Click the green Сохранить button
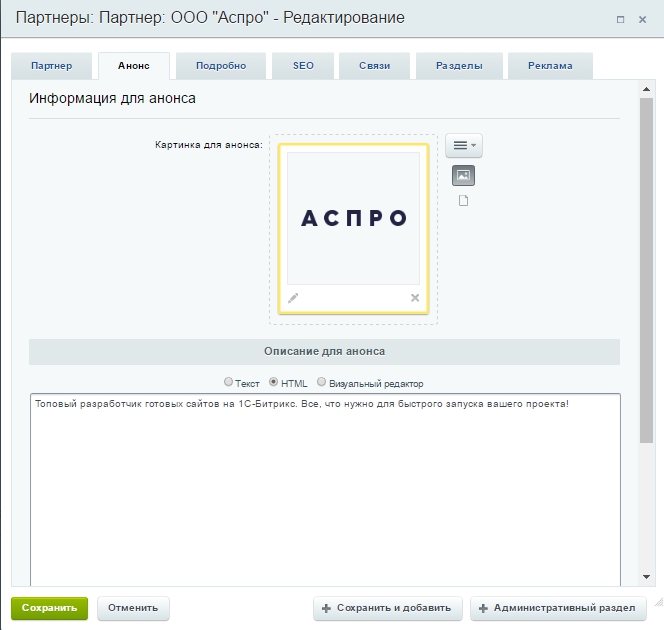This screenshot has height=630, width=664. 50,608
